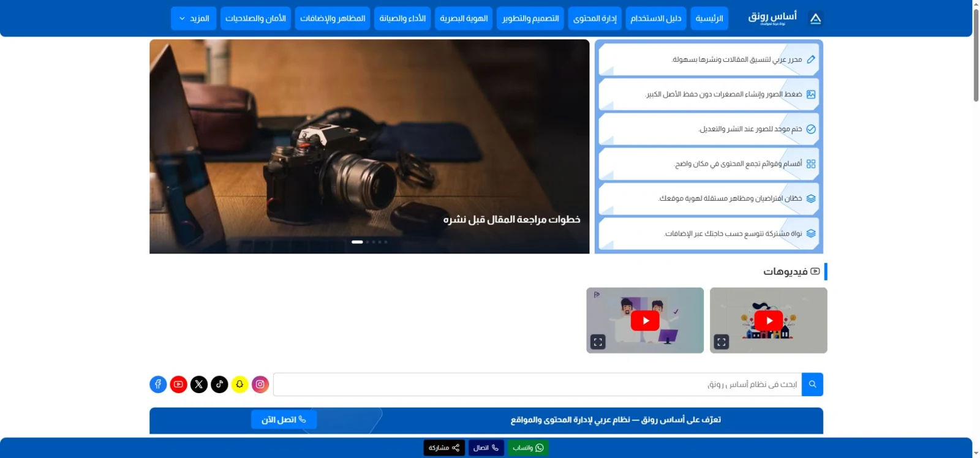Open the المظاهر والإضافات nav item

(333, 18)
